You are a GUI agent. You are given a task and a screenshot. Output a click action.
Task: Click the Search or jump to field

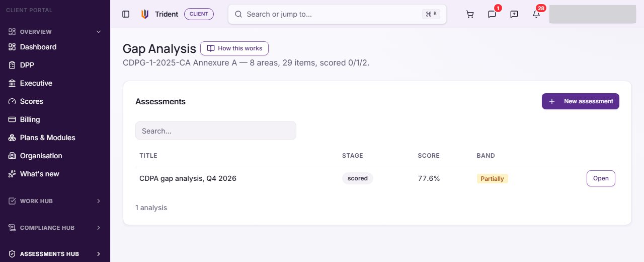[x=337, y=14]
